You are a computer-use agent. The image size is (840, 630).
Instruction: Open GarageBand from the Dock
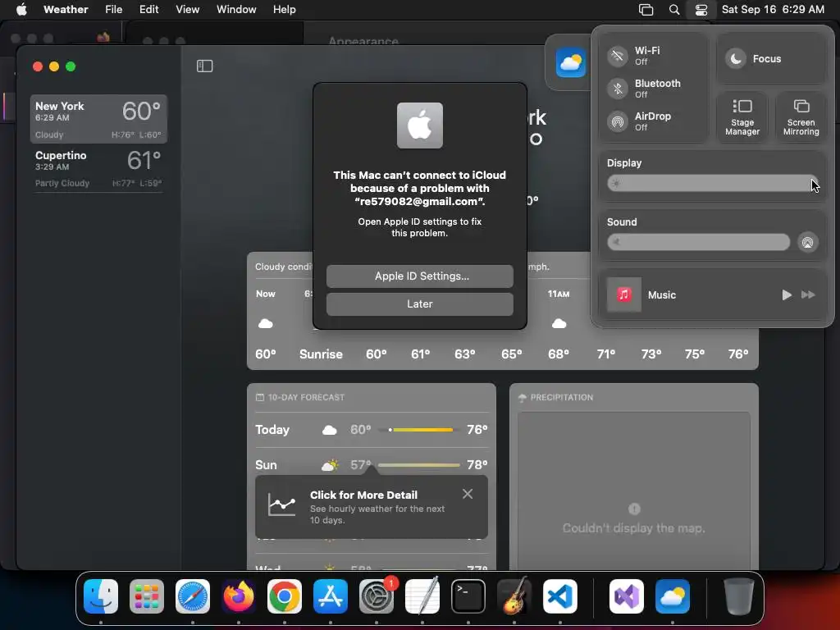coord(514,596)
